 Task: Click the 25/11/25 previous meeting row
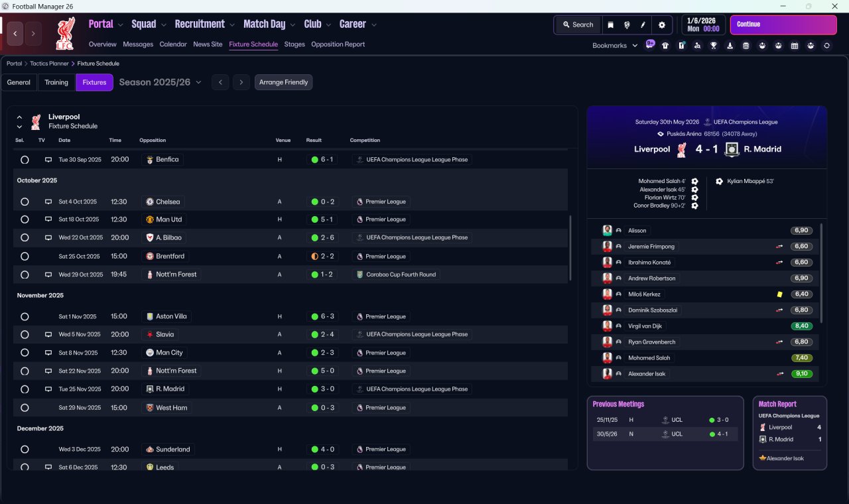pyautogui.click(x=665, y=420)
